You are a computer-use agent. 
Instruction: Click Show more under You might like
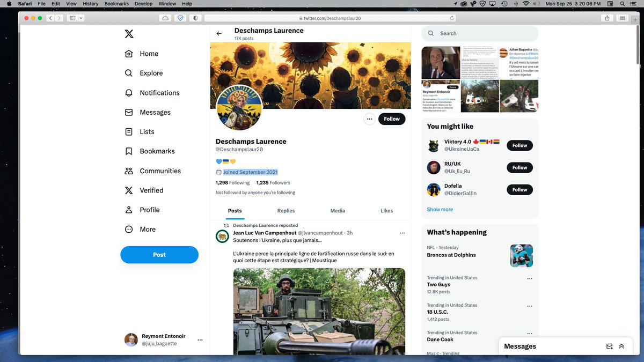click(x=440, y=209)
